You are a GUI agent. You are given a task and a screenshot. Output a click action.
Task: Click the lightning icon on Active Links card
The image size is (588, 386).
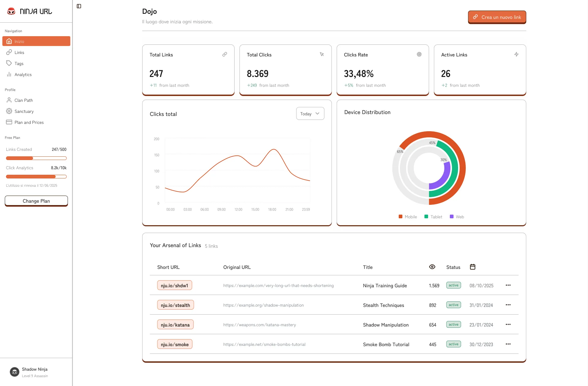click(x=516, y=54)
